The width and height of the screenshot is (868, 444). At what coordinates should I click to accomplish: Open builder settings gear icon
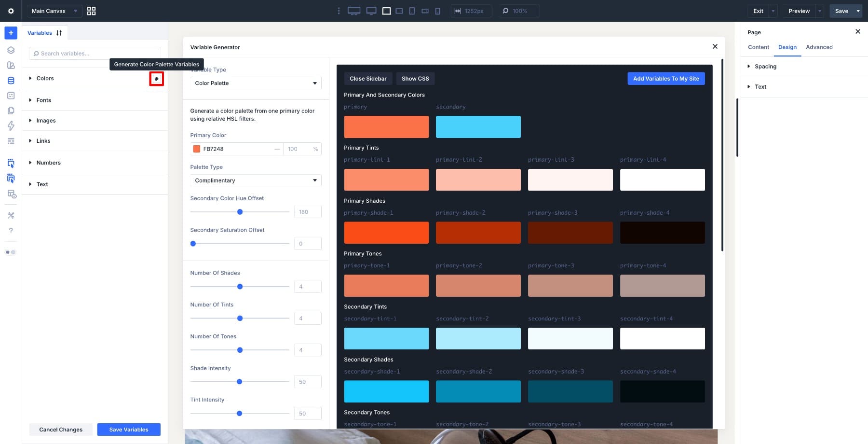[x=11, y=11]
